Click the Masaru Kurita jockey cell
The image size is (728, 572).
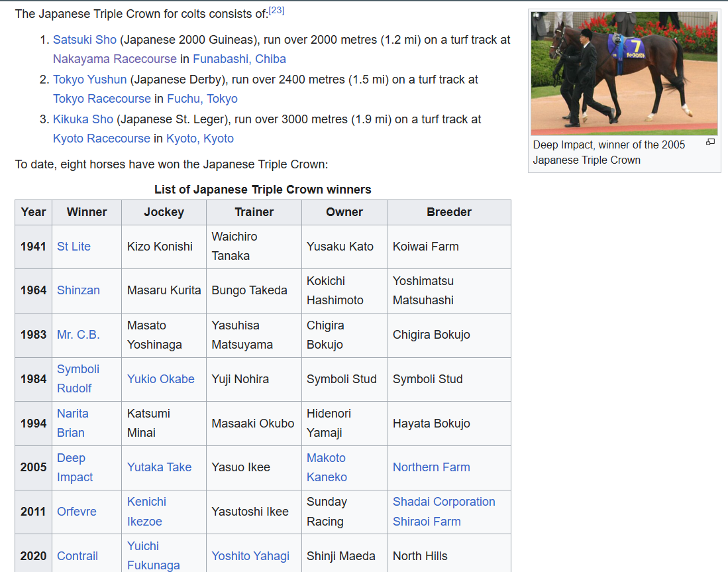(164, 291)
